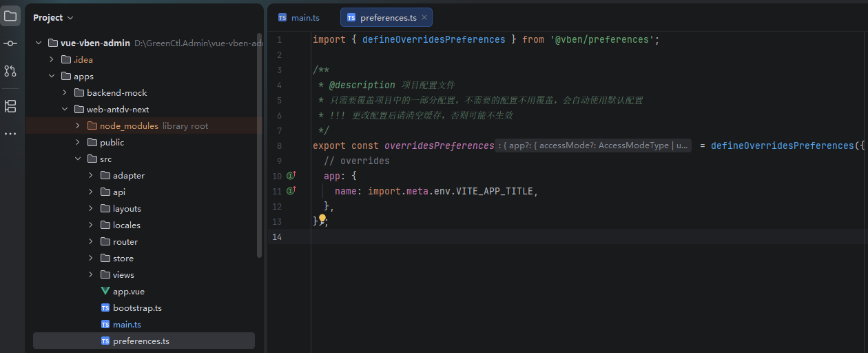868x353 pixels.
Task: Open the Project view dropdown
Action: [x=53, y=18]
